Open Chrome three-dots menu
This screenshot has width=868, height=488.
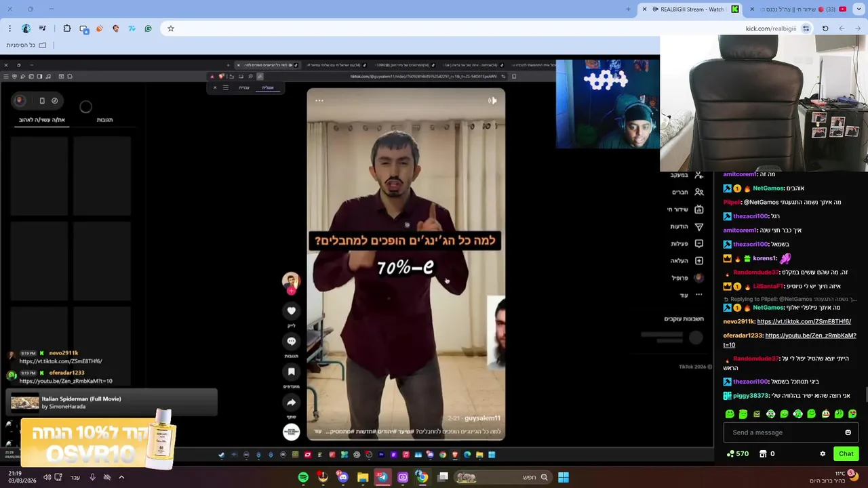tap(9, 28)
